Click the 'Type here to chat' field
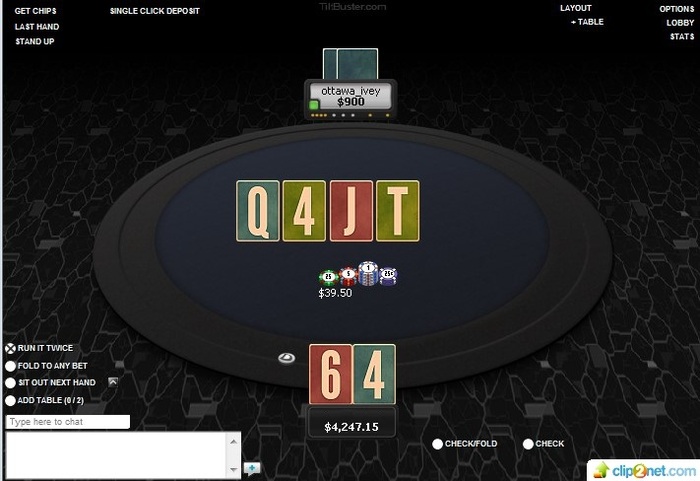Image resolution: width=700 pixels, height=481 pixels. 68,422
